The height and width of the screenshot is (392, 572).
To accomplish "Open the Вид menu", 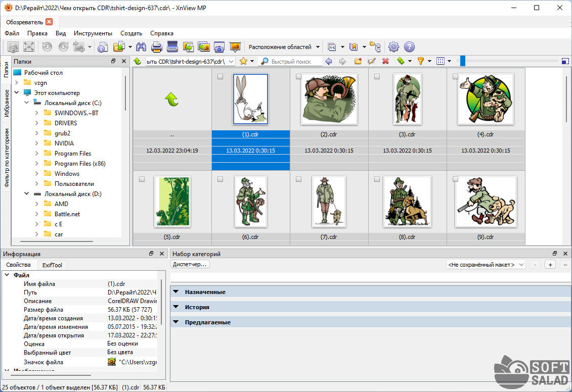I will 61,33.
